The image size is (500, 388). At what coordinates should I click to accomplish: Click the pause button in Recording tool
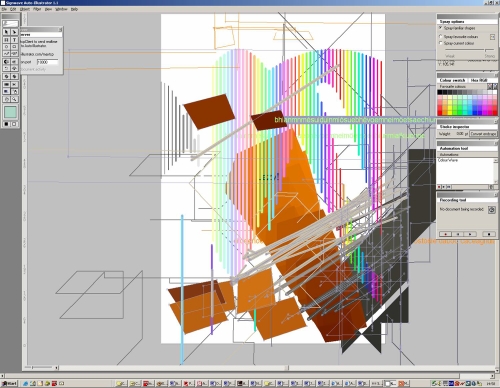coord(458,234)
